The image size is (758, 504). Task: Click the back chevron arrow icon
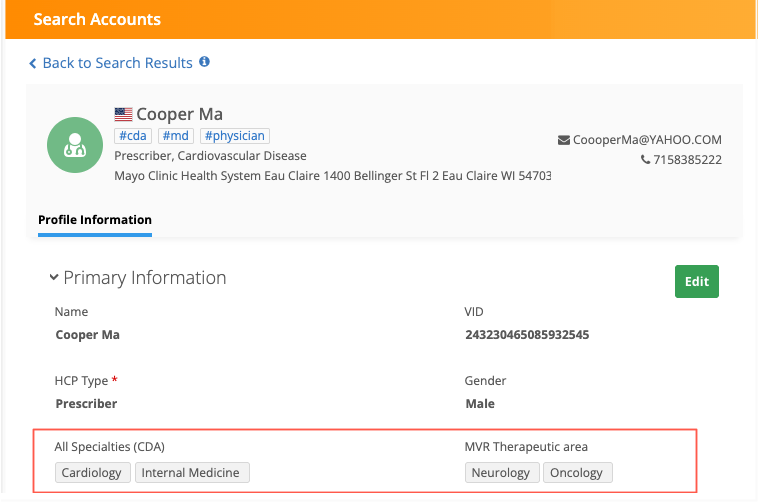point(33,63)
